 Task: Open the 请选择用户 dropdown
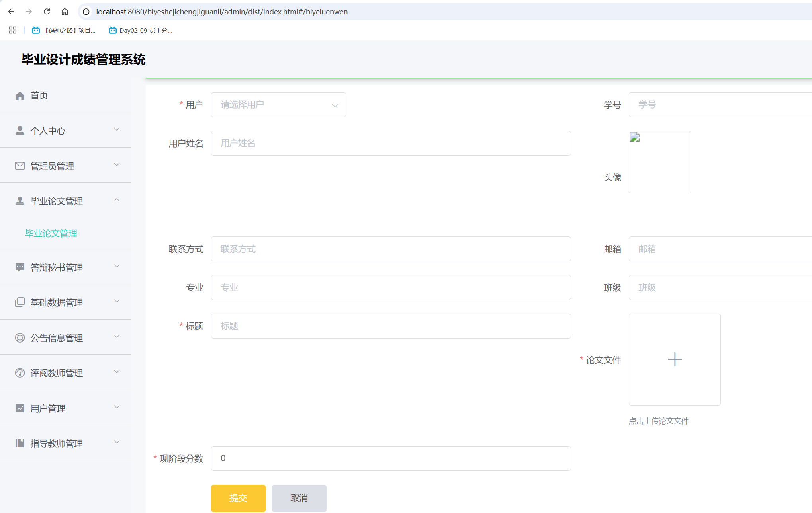[x=278, y=105]
